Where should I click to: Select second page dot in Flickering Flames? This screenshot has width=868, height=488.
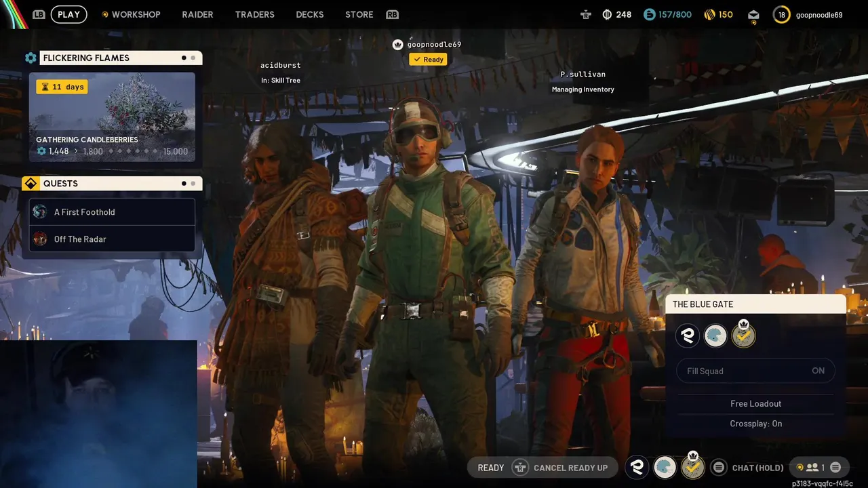[193, 58]
